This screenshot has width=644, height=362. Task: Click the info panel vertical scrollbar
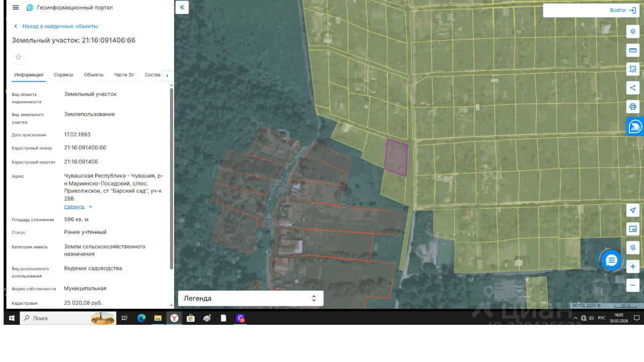(x=172, y=178)
